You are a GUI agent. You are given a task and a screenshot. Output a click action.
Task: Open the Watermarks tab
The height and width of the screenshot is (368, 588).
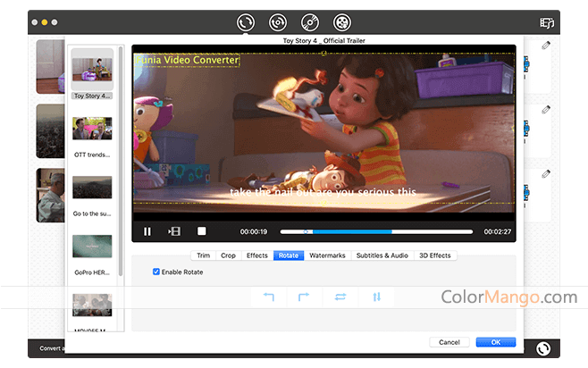click(x=327, y=255)
